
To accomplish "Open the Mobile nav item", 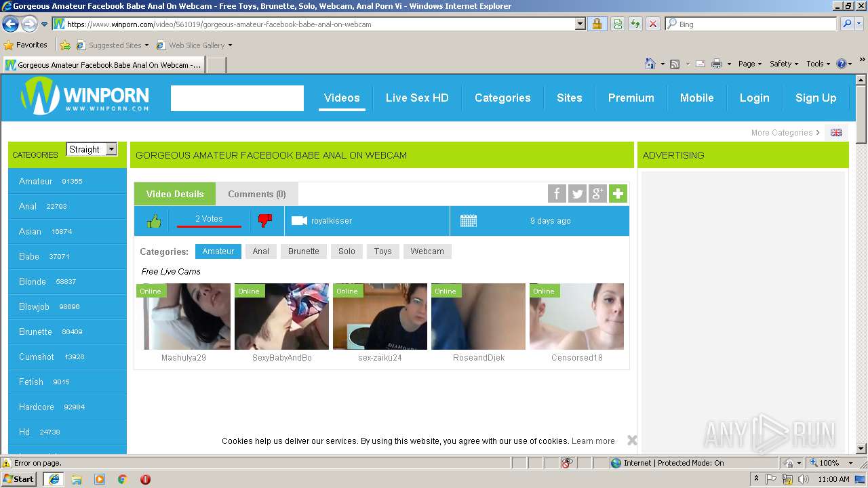I will (696, 98).
